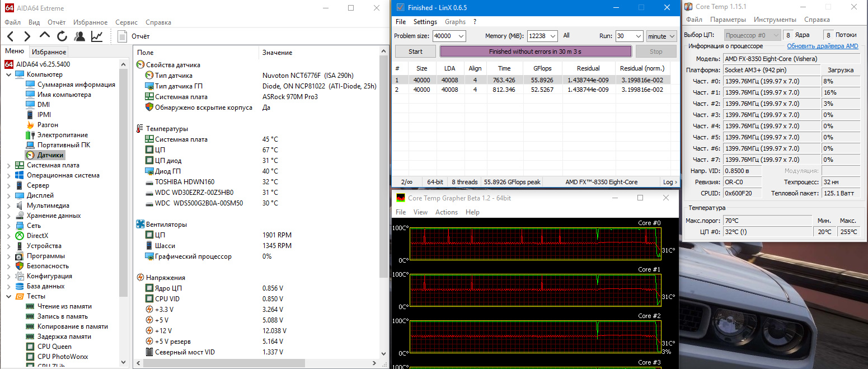Screen dimensions: 868x369
Task: Collapse the Компьютер tree node
Action: coord(8,74)
